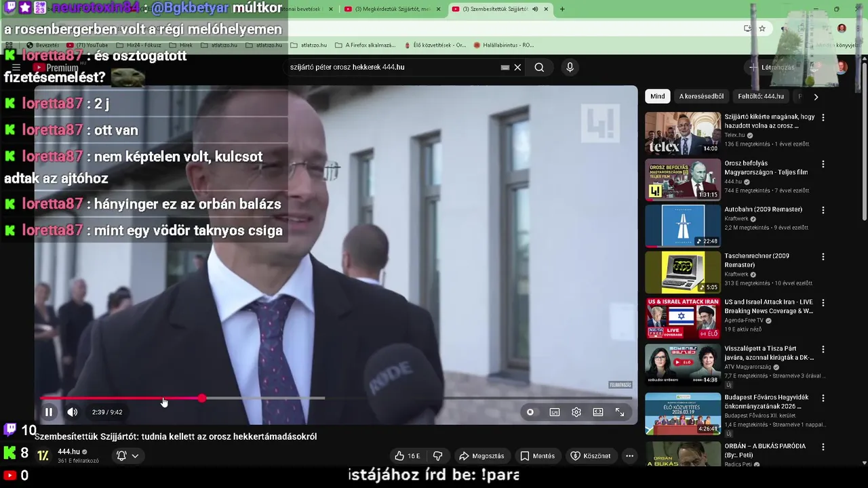Click into the YouTube search input field
Viewport: 868px width, 488px height.
[x=393, y=67]
